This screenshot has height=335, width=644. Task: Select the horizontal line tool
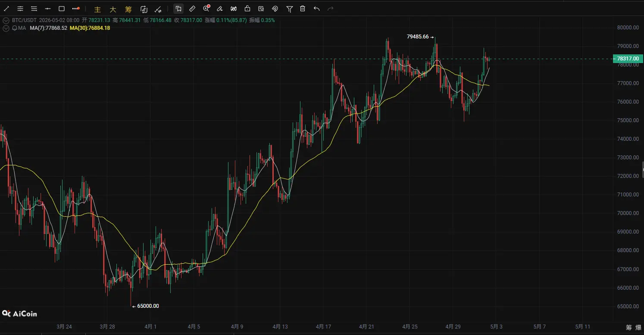(x=48, y=9)
